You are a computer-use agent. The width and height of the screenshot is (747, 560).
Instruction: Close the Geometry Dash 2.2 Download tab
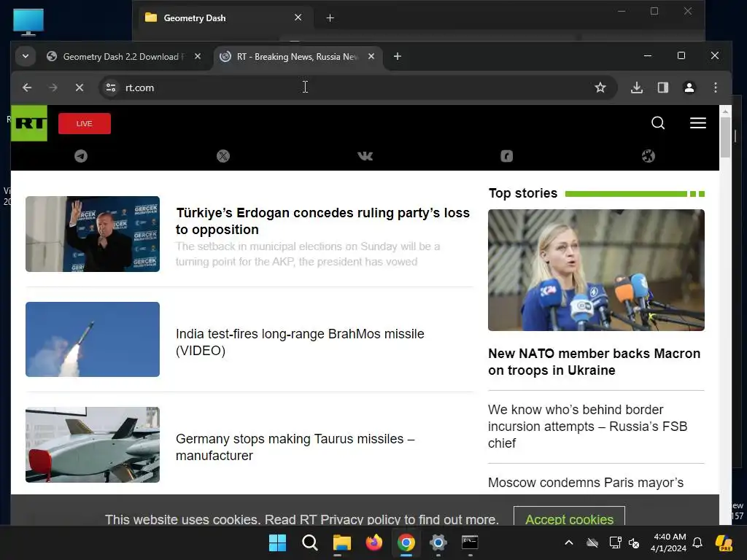198,56
